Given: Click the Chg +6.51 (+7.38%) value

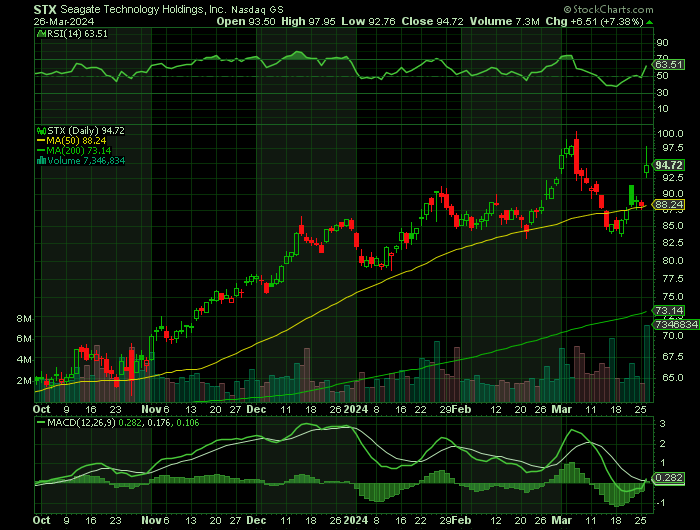Looking at the screenshot, I should pyautogui.click(x=594, y=21).
